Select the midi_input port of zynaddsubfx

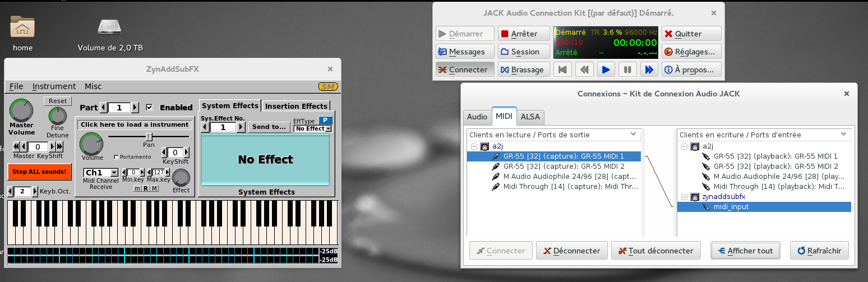point(764,207)
